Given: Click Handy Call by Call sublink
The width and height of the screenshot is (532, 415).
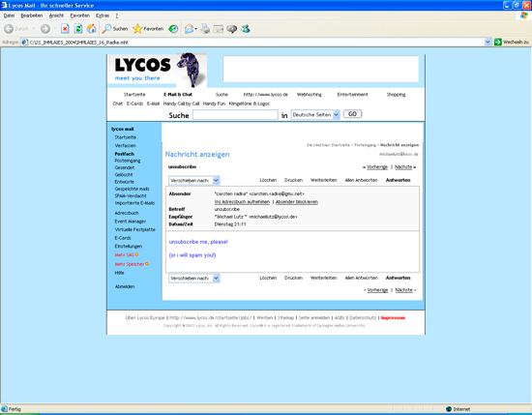Looking at the screenshot, I should pos(181,104).
